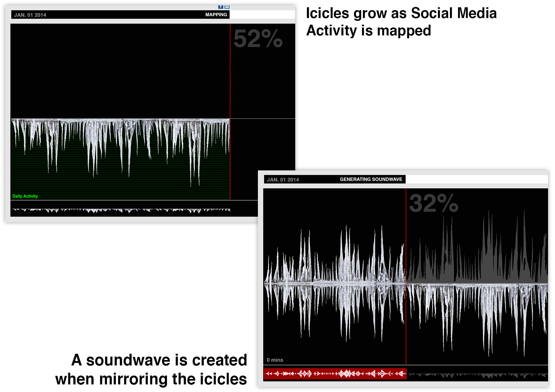Screen dimensions: 555x392
Task: Select the JAN. 01 2014 date in the mapping panel
Action: coord(30,15)
